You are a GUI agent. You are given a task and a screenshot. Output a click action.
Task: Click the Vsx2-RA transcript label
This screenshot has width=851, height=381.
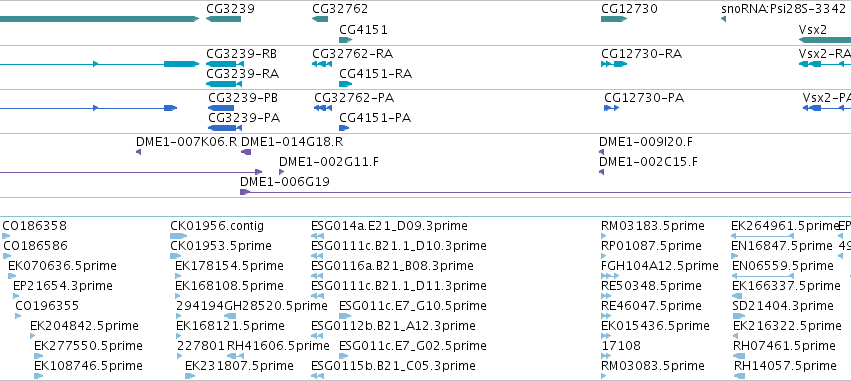point(824,54)
